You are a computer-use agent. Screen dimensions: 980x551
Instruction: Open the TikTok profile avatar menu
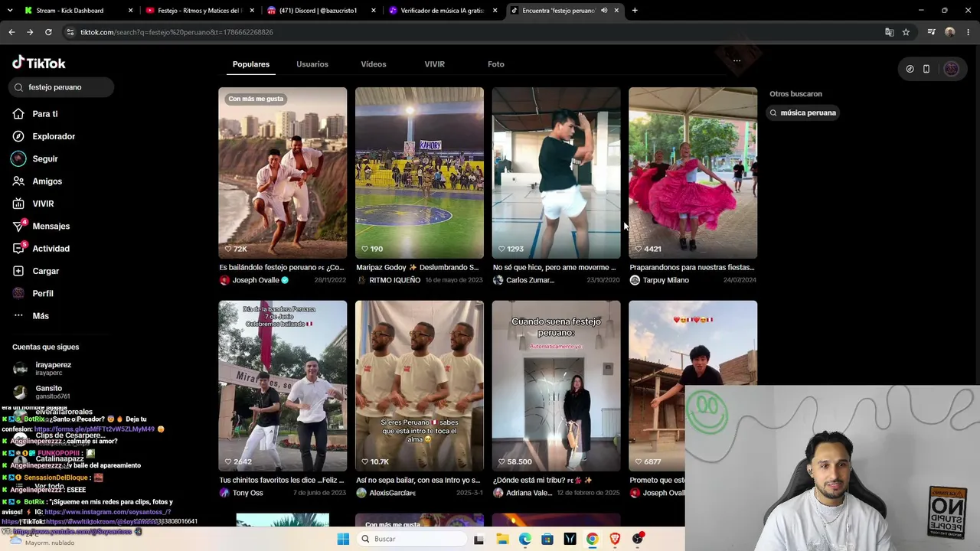952,69
